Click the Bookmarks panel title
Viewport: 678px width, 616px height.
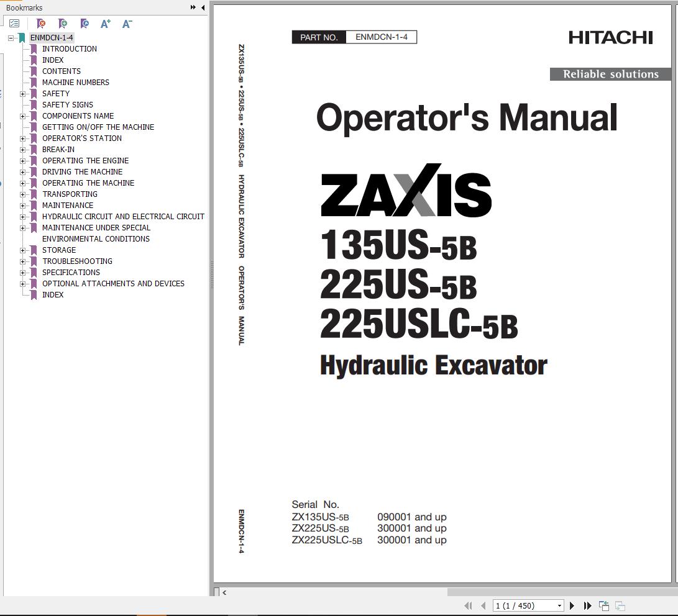pyautogui.click(x=24, y=8)
